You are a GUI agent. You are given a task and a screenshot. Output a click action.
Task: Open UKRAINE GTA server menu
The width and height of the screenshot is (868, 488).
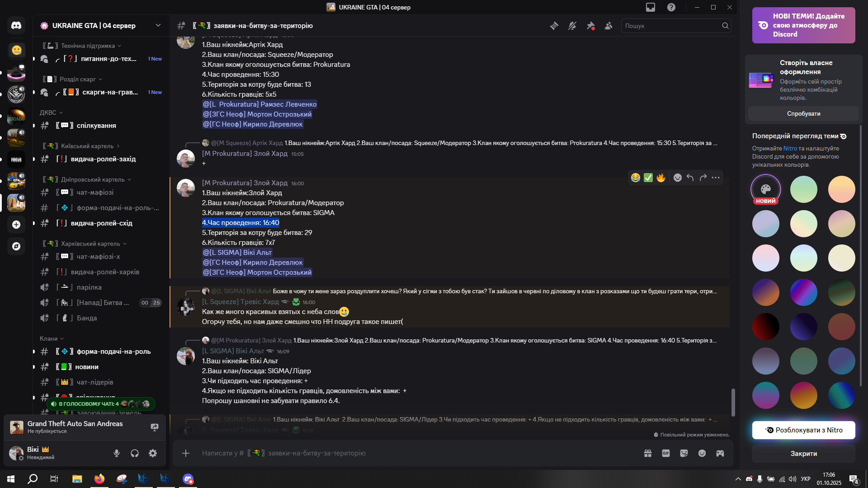[x=101, y=26]
